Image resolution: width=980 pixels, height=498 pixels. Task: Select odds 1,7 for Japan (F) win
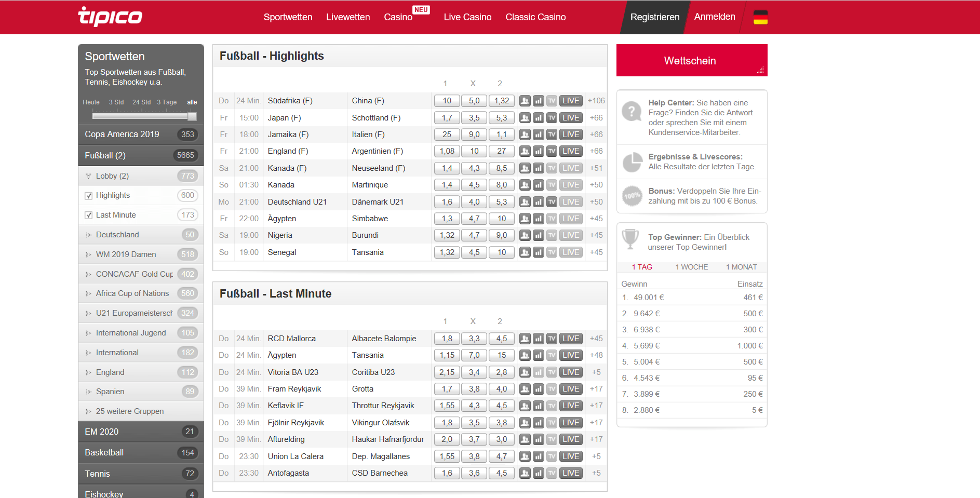click(447, 118)
